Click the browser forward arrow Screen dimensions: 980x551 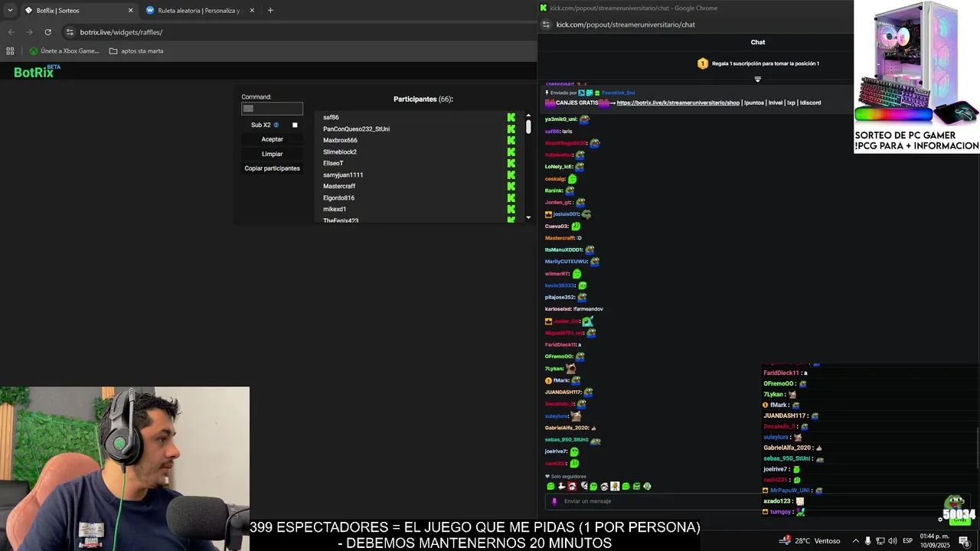pyautogui.click(x=29, y=32)
